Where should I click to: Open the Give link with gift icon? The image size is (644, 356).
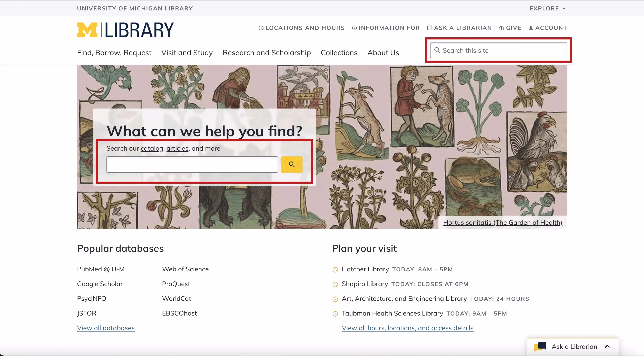coord(510,28)
